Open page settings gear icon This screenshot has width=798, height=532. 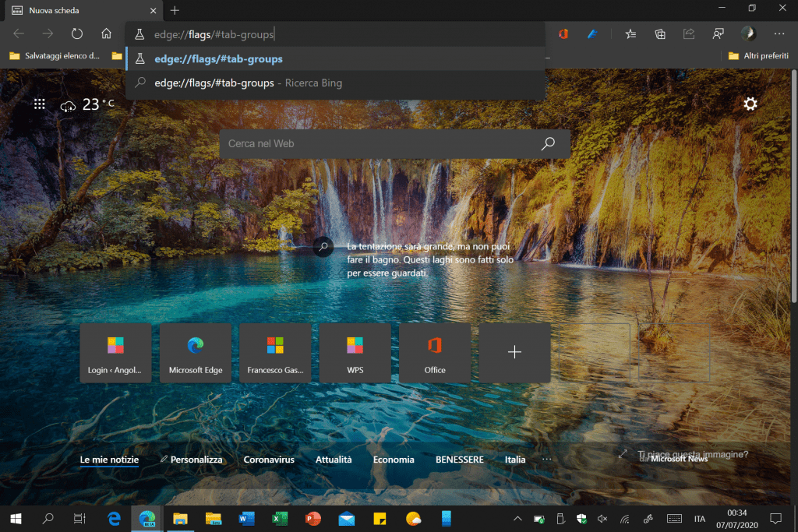[750, 104]
